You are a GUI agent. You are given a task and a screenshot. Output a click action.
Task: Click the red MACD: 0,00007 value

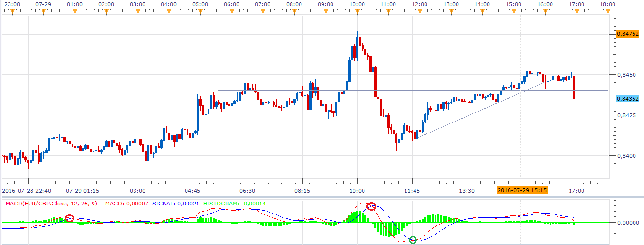127,204
